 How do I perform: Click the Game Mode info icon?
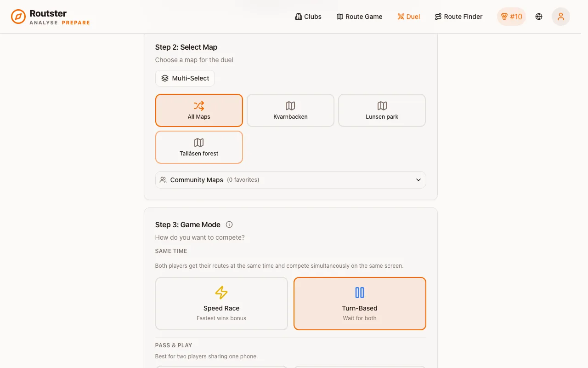tap(229, 224)
